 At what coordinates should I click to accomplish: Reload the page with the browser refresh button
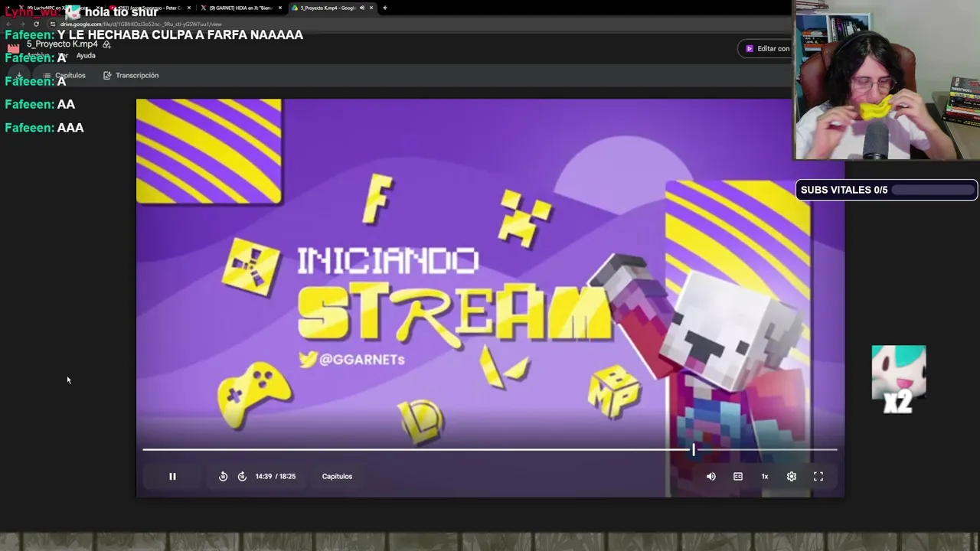(x=36, y=24)
